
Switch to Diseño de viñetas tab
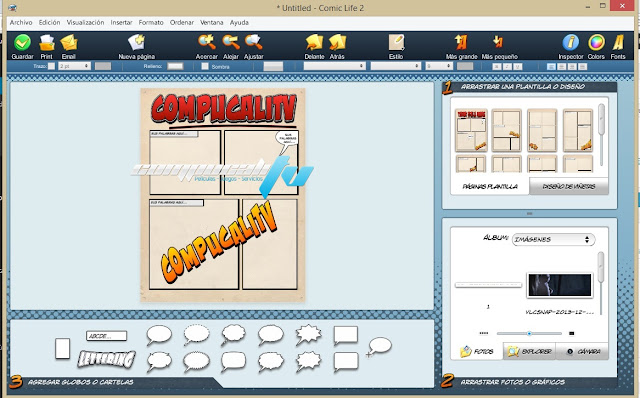[x=569, y=187]
